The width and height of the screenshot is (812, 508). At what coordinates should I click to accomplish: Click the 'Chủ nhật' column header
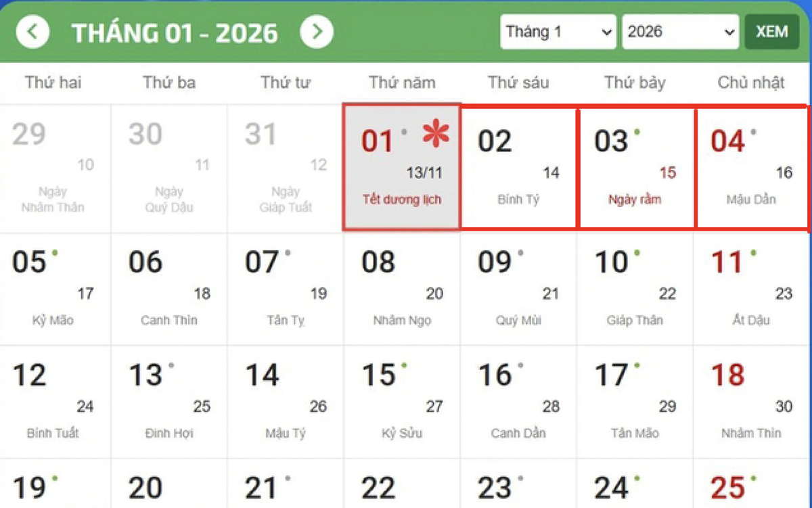coord(751,83)
